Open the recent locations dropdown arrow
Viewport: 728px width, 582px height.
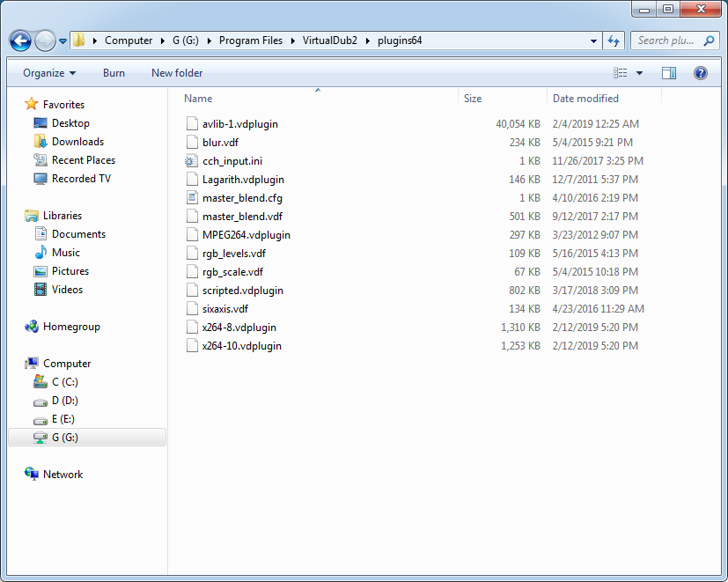(63, 41)
